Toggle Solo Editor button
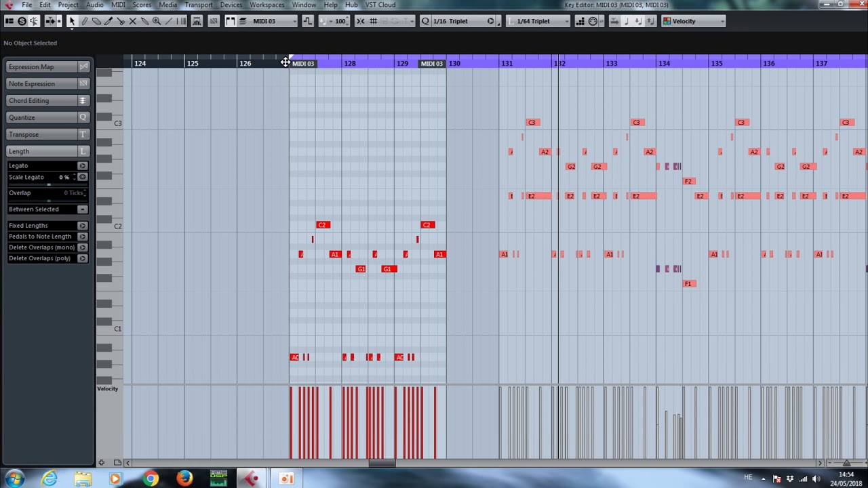Viewport: 868px width, 488px height. point(22,21)
